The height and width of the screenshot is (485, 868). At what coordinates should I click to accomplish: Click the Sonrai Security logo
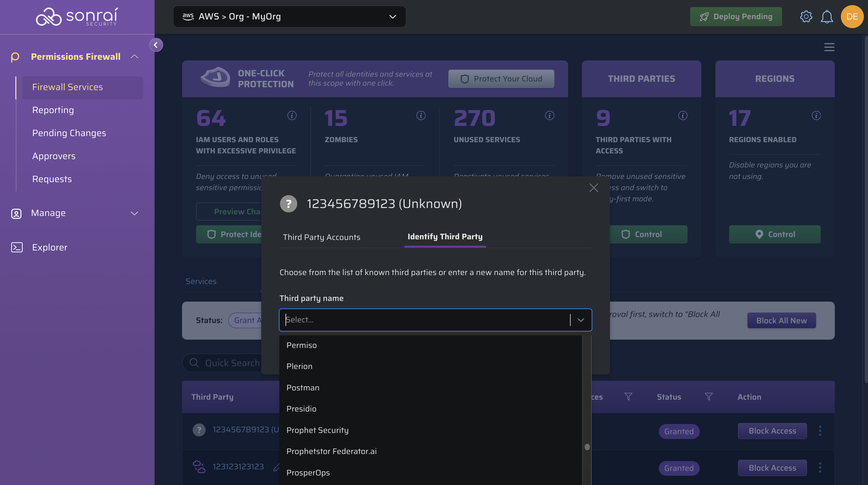click(x=77, y=17)
